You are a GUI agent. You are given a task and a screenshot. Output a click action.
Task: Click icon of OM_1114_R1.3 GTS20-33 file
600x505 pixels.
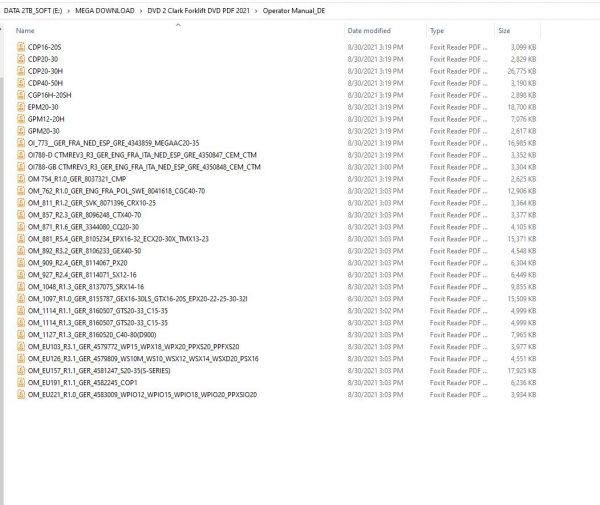(x=21, y=323)
